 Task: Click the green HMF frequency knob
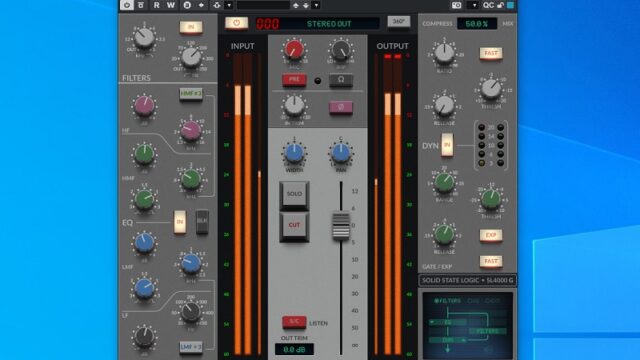pos(191,179)
